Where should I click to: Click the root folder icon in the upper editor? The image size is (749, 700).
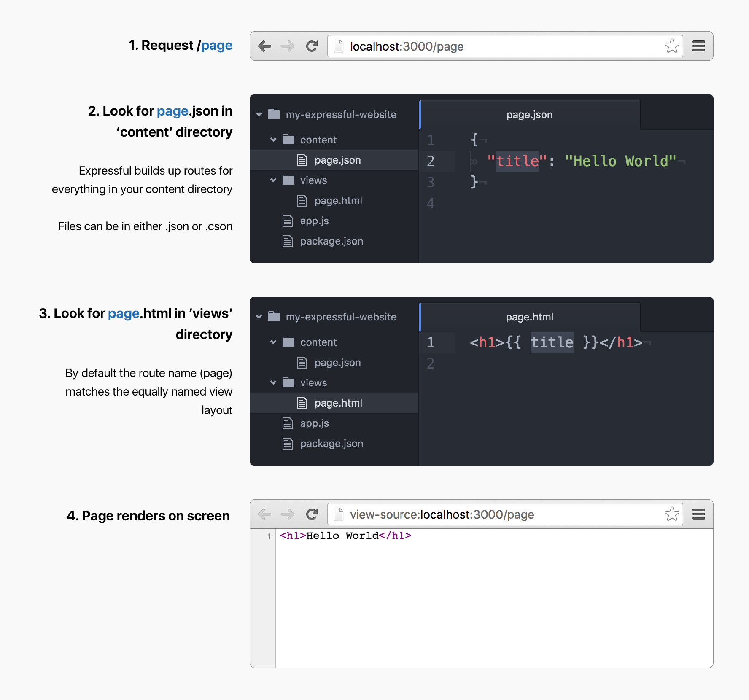(274, 114)
